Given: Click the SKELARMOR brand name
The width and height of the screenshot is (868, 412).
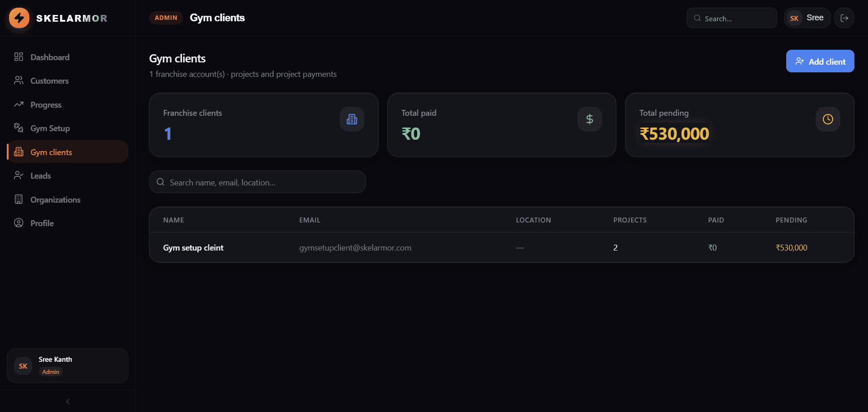Looking at the screenshot, I should (x=72, y=18).
